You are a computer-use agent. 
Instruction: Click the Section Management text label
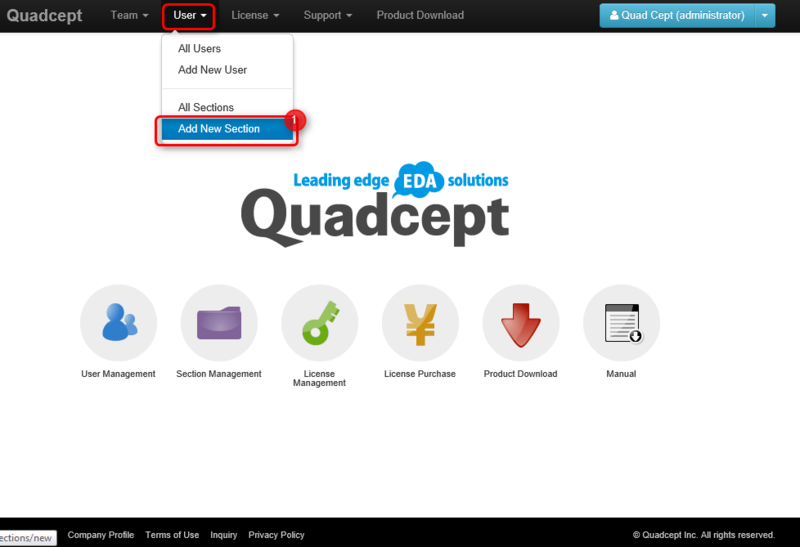[219, 374]
